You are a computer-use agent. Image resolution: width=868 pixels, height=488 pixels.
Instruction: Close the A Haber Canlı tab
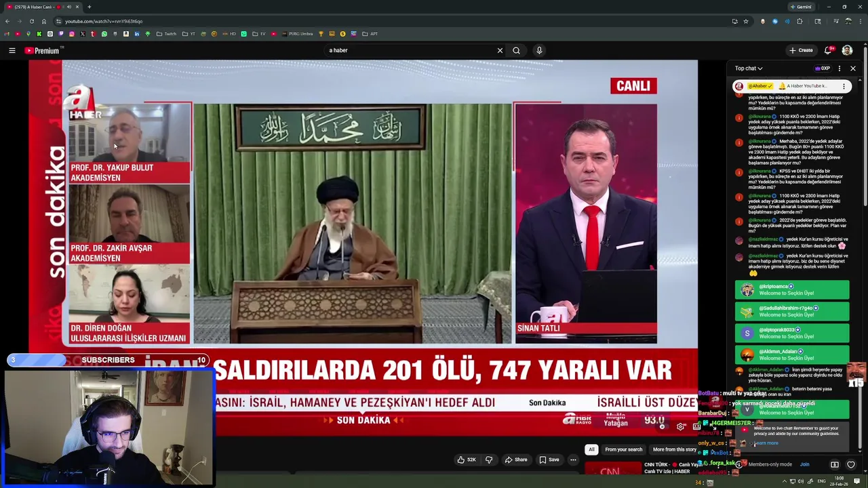coord(77,7)
